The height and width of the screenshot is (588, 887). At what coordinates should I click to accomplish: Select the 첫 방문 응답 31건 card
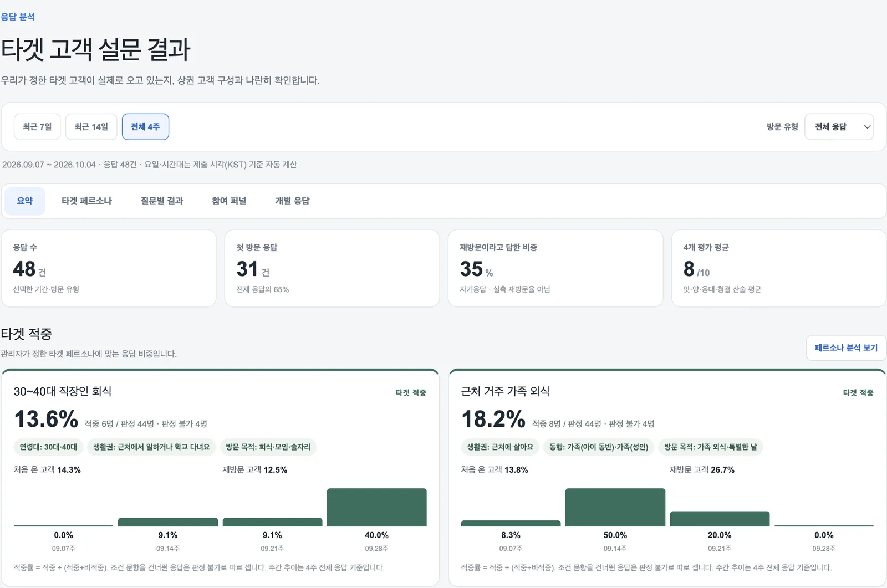click(332, 268)
